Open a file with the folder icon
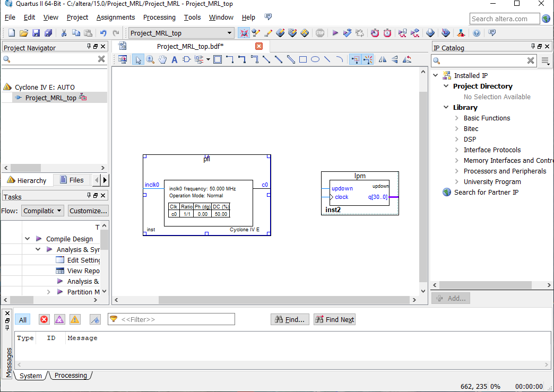This screenshot has width=554, height=392. 24,33
